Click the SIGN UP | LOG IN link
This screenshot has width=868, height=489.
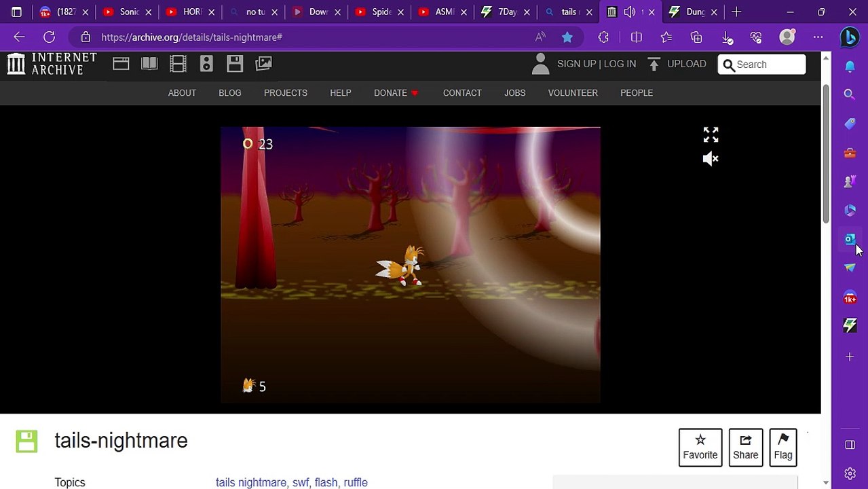tap(597, 64)
